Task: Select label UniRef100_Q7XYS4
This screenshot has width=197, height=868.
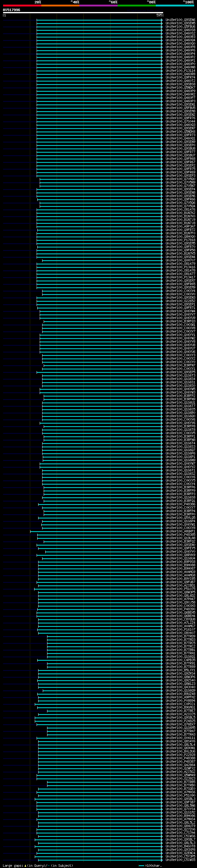Action: 180,809
